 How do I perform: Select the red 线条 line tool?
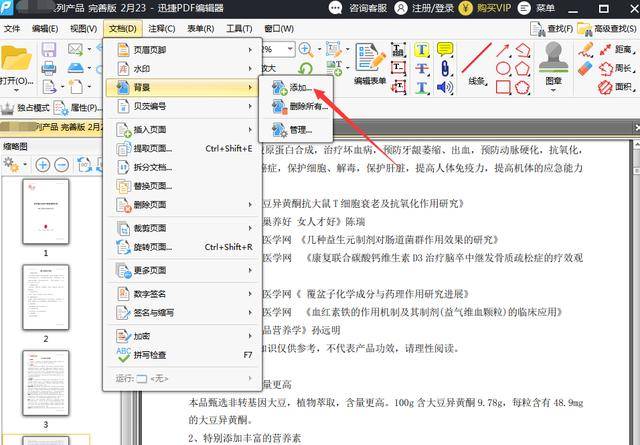click(476, 63)
